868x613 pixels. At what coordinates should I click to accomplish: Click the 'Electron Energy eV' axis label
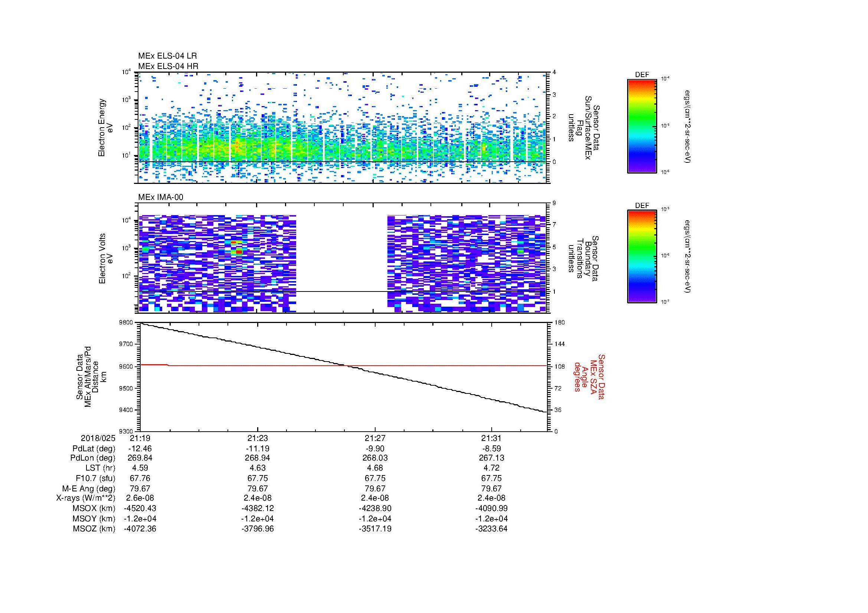(x=106, y=128)
